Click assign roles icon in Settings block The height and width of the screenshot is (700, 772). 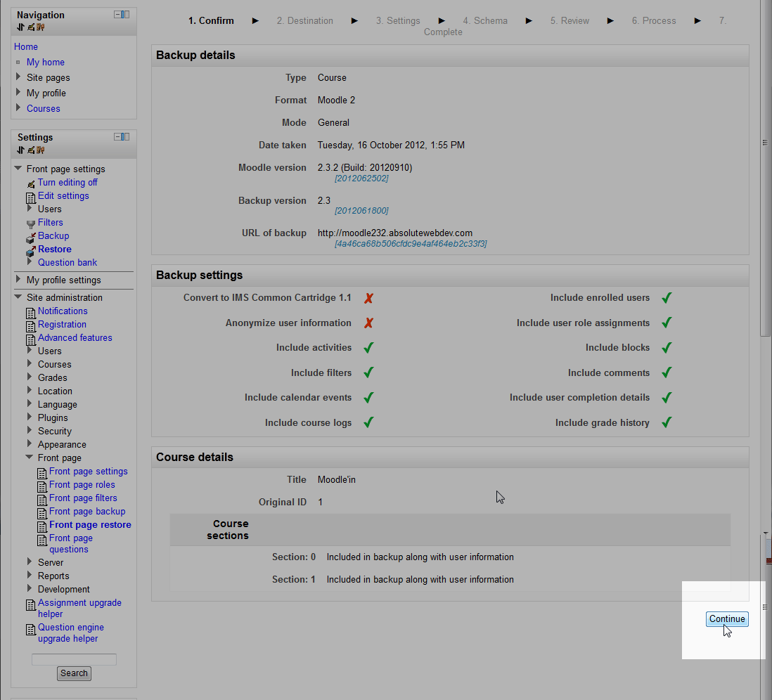(x=41, y=150)
